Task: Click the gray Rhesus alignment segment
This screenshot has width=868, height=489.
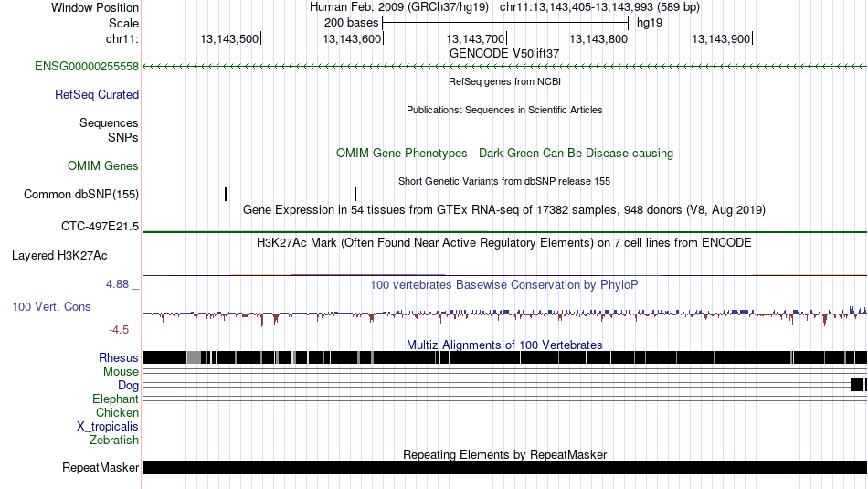Action: point(194,357)
